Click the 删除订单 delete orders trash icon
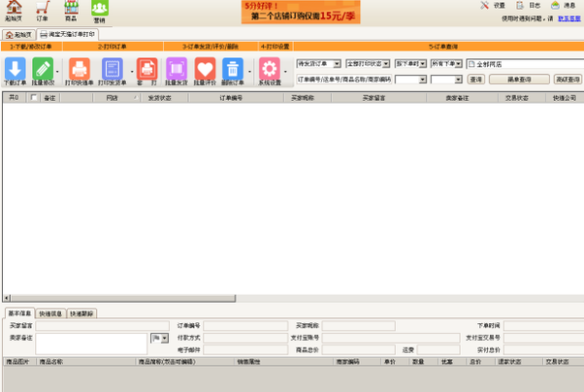The image size is (584, 392). click(233, 69)
